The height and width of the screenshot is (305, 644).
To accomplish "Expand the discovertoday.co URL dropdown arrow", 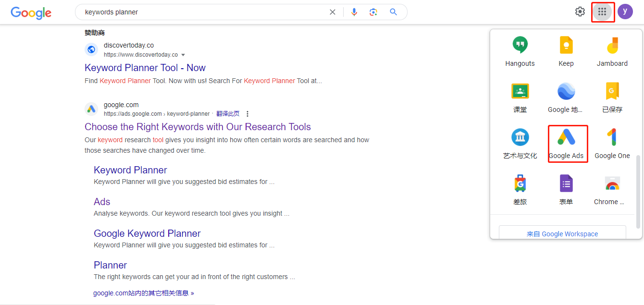I will click(183, 55).
